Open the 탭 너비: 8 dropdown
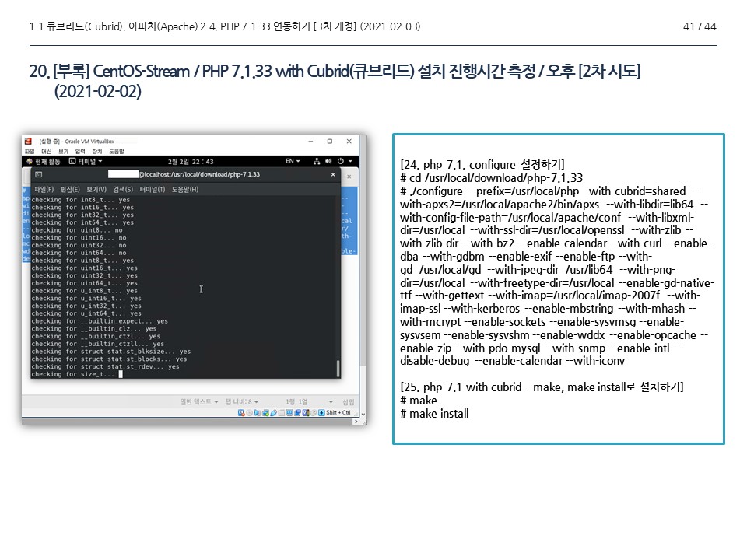The height and width of the screenshot is (560, 747). coord(241,402)
